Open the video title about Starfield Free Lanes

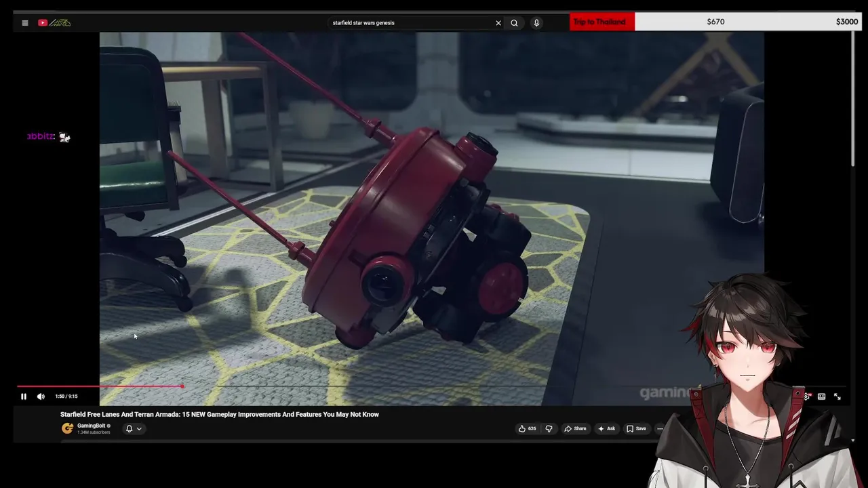pos(220,414)
